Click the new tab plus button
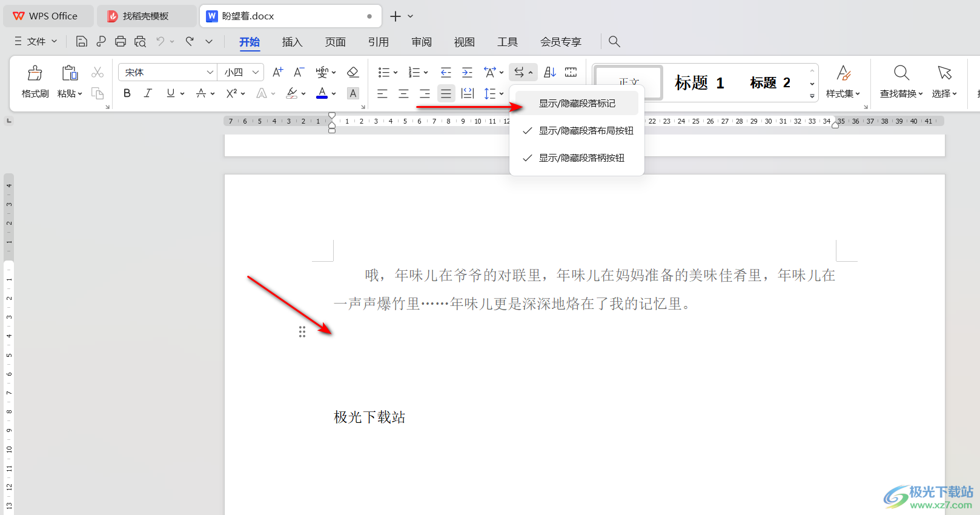 tap(396, 16)
